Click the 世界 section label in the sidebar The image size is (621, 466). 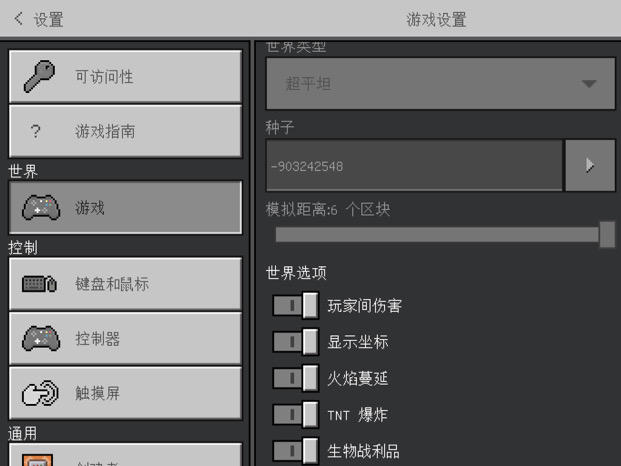23,171
